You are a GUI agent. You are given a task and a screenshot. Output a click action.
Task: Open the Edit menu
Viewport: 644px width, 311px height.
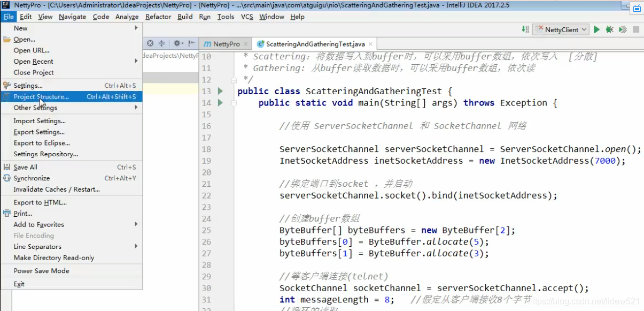coord(26,17)
